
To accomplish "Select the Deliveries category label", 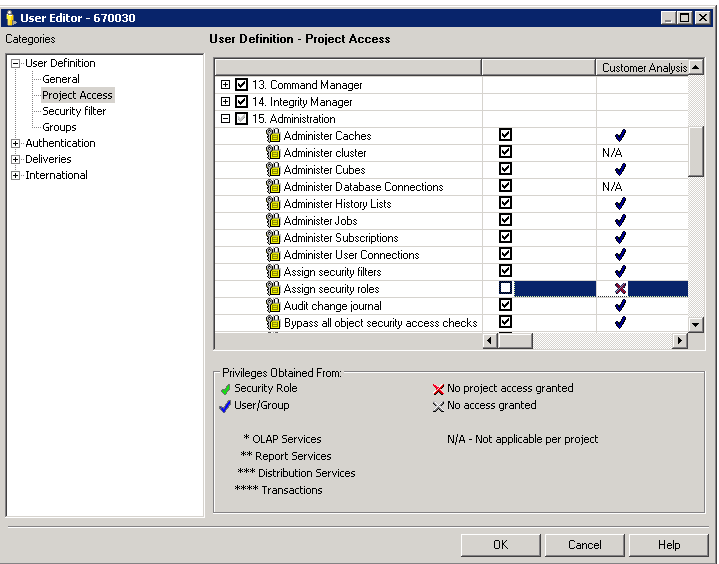I will (48, 159).
